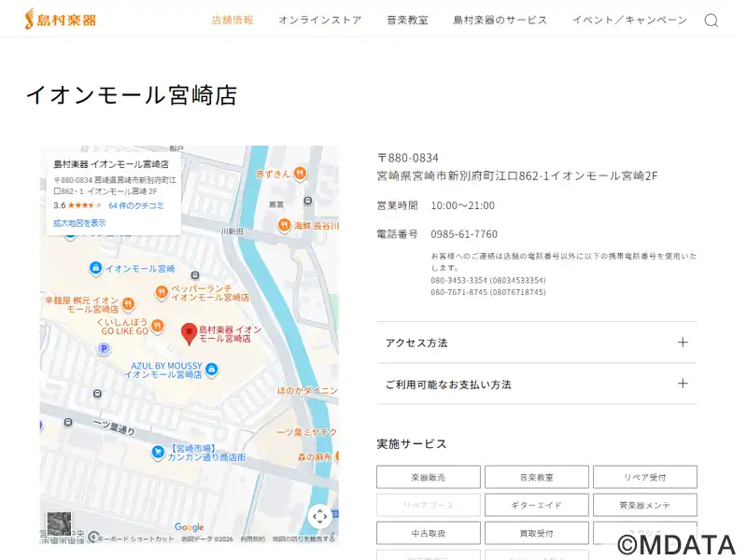The width and height of the screenshot is (747, 560).
Task: Open the オンラインストア menu item
Action: point(319,21)
